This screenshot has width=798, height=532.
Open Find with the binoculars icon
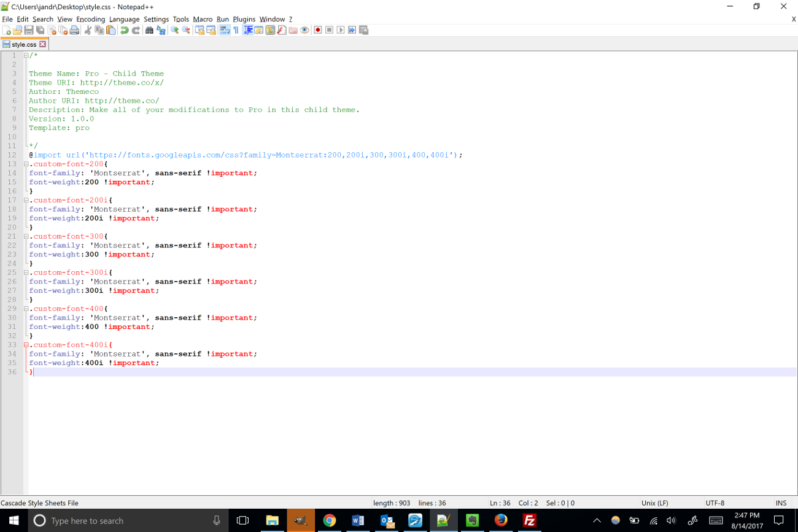pos(149,30)
